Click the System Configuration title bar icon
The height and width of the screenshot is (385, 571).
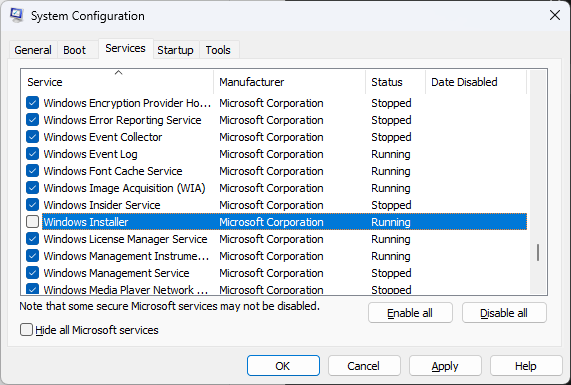17,15
